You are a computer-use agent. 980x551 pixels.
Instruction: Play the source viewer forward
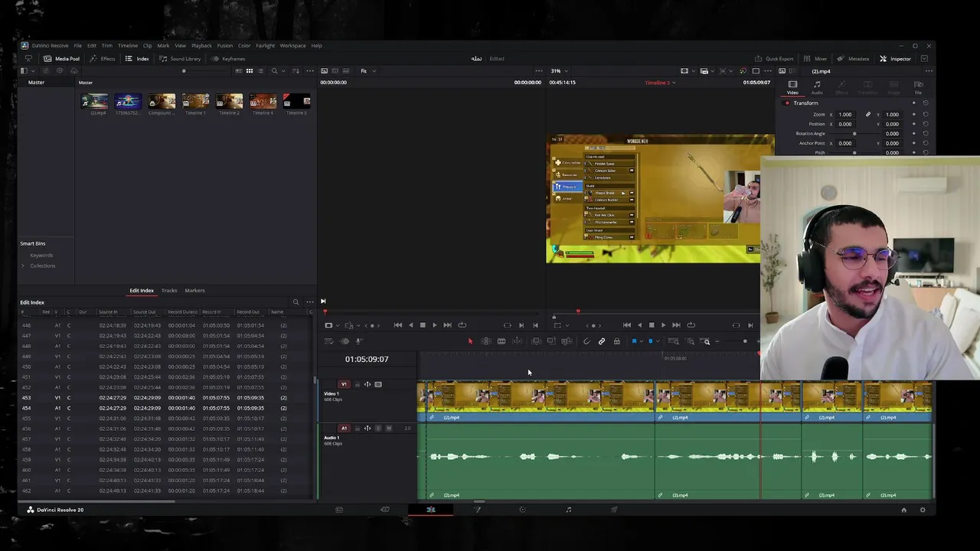coord(434,325)
